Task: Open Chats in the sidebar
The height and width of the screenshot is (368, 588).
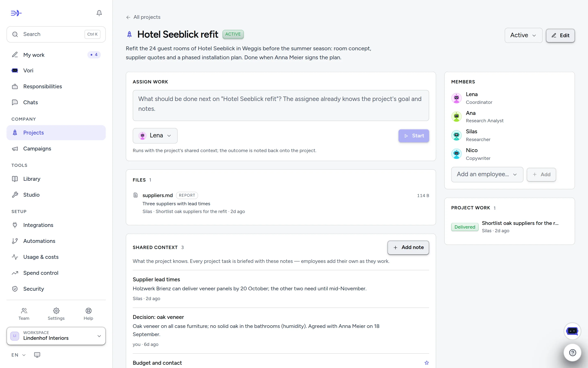Action: coord(56,102)
